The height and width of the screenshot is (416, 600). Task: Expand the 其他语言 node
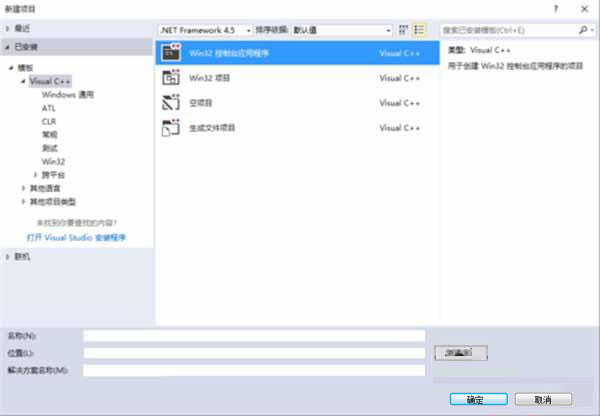[x=23, y=188]
